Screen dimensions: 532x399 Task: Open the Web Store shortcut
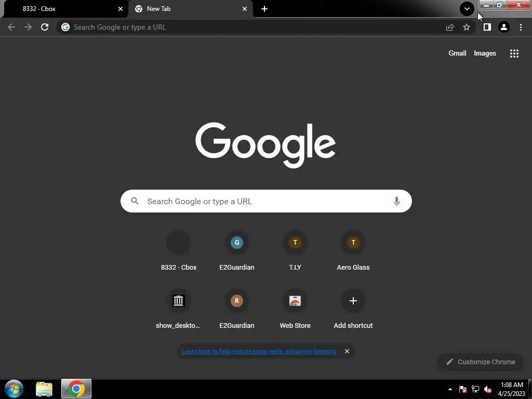295,310
